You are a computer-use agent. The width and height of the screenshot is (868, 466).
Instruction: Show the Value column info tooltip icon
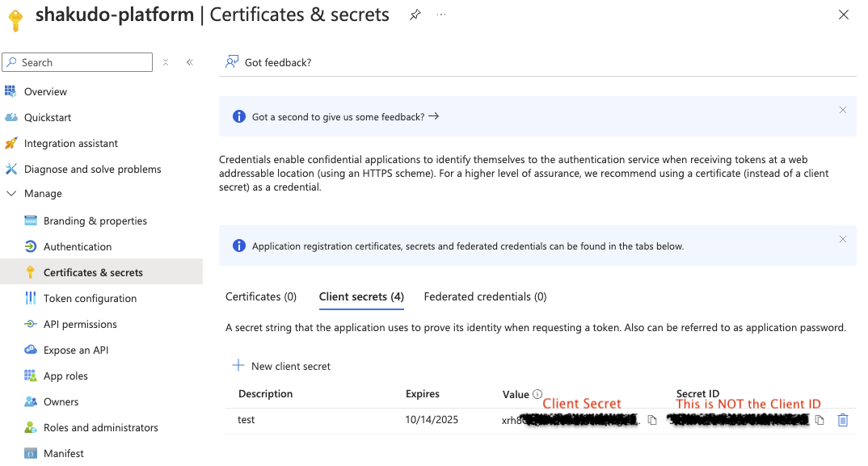[537, 394]
